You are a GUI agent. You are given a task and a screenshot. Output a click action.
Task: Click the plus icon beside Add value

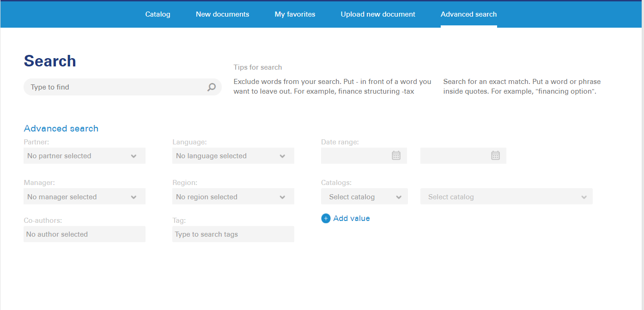326,219
